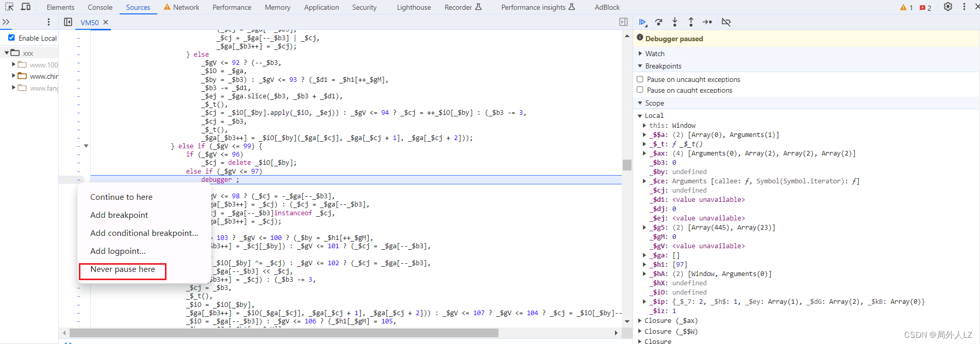The height and width of the screenshot is (344, 980).
Task: Expand the www.100 folder
Action: 13,64
